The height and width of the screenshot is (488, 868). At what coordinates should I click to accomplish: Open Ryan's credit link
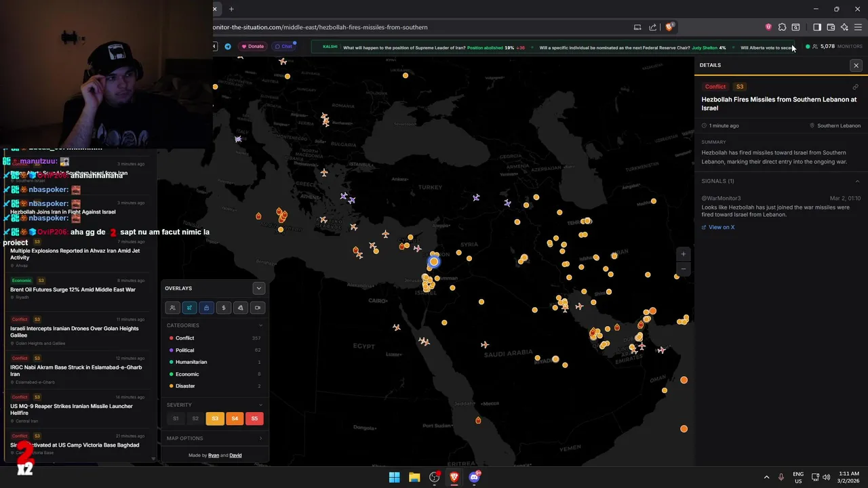214,455
